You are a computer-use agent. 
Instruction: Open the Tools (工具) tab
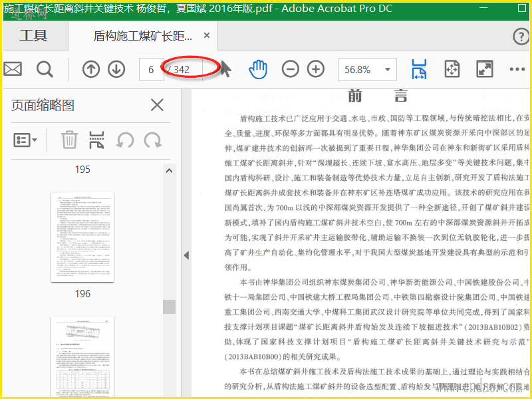pyautogui.click(x=33, y=35)
